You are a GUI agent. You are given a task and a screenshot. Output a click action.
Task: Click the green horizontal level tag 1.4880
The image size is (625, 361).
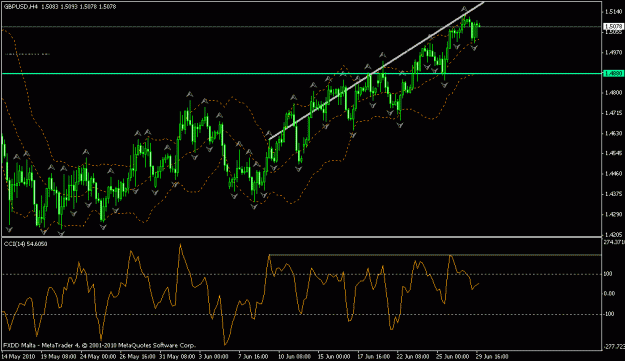(613, 74)
